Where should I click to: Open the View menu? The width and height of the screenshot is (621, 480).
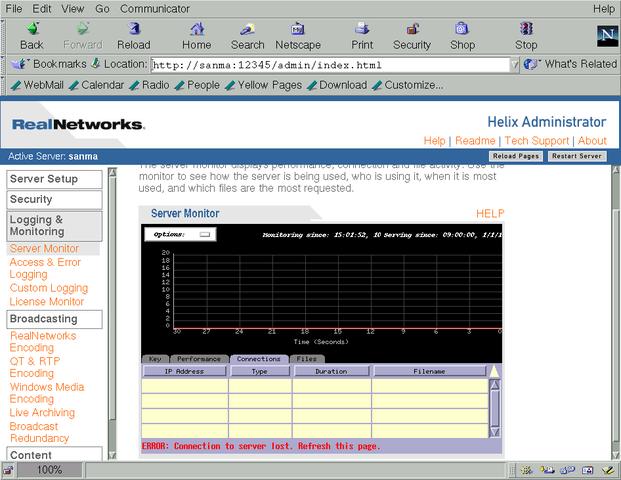click(72, 9)
